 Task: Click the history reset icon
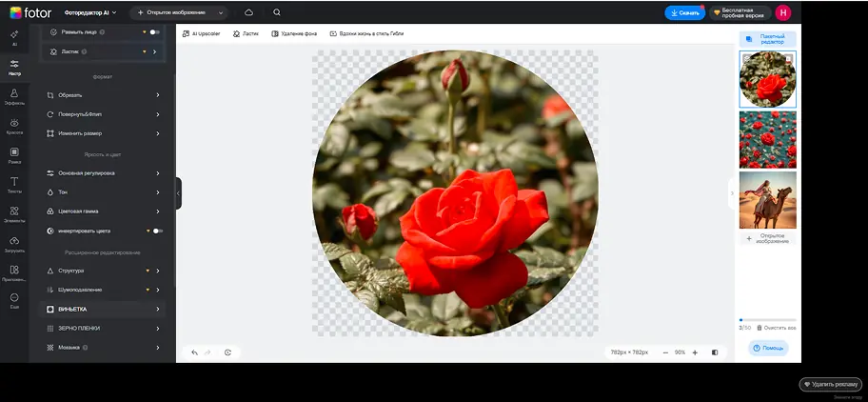227,352
